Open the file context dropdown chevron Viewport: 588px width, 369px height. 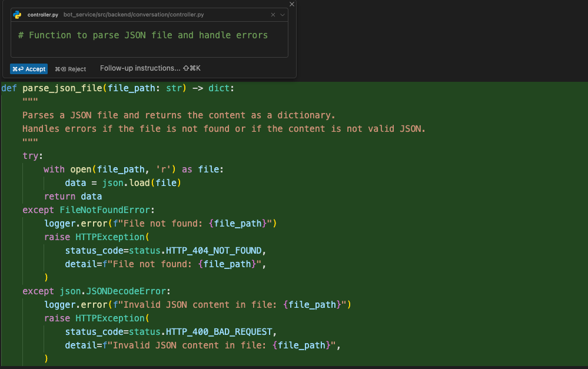[x=281, y=14]
